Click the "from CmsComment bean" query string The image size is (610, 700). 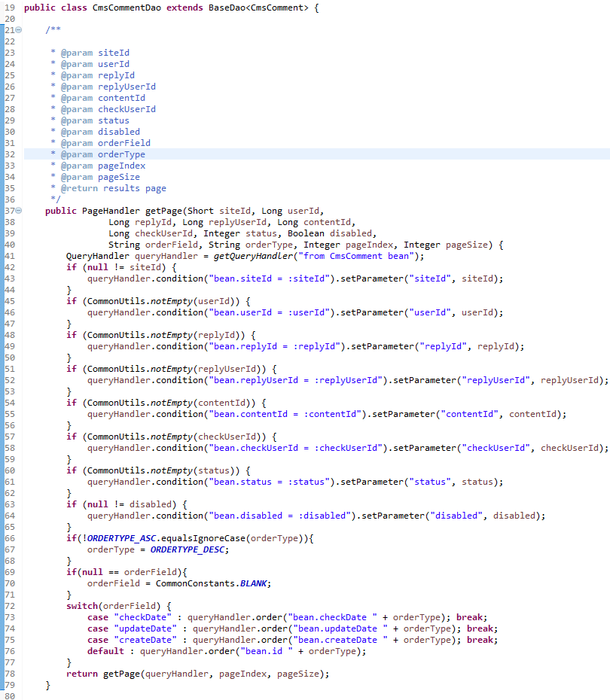[x=355, y=256]
